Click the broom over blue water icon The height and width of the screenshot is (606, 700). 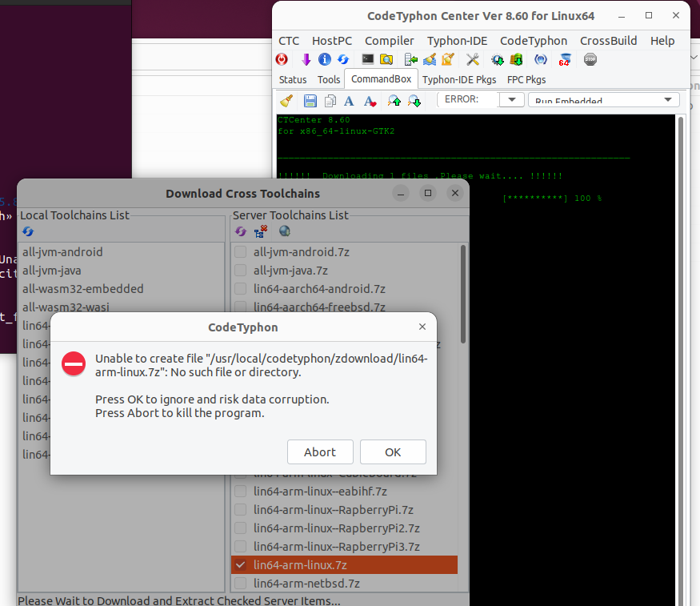coord(430,59)
